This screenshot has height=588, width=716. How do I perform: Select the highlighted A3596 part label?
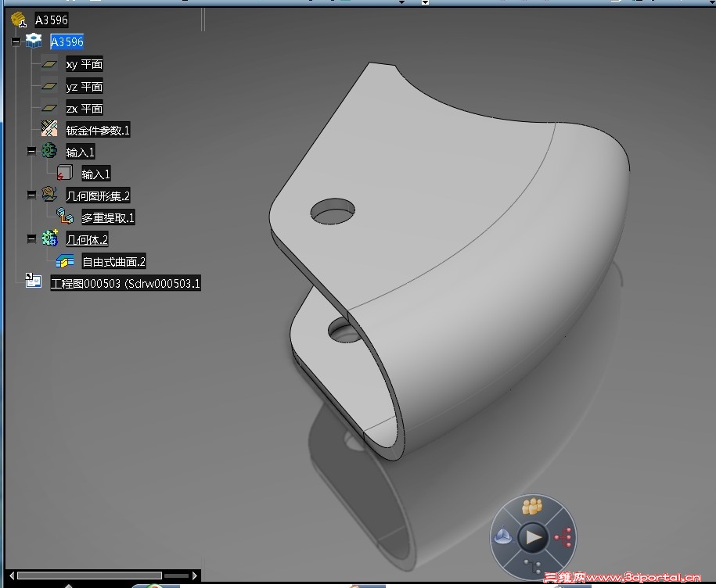point(67,42)
